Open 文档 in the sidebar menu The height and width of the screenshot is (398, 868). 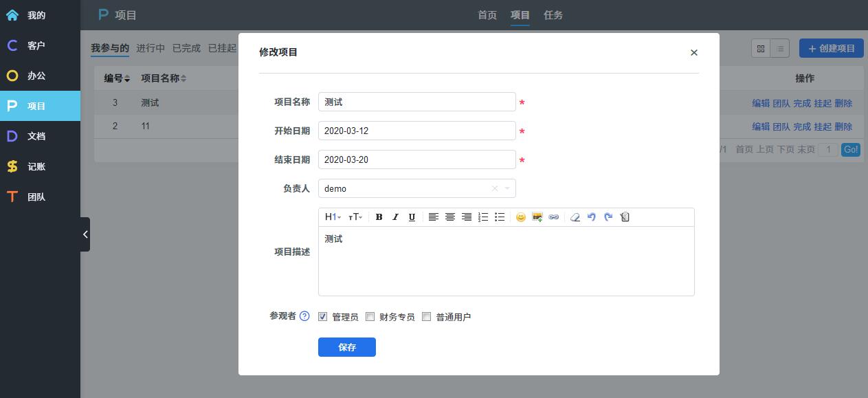tap(36, 136)
